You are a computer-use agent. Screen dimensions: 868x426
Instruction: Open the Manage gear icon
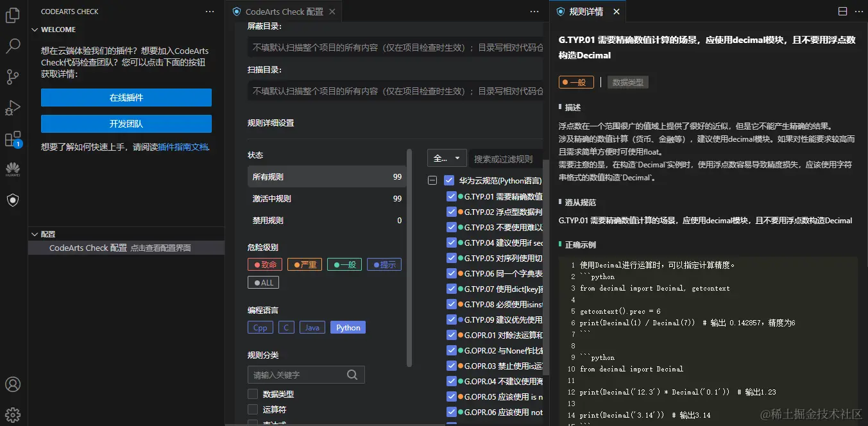(13, 414)
